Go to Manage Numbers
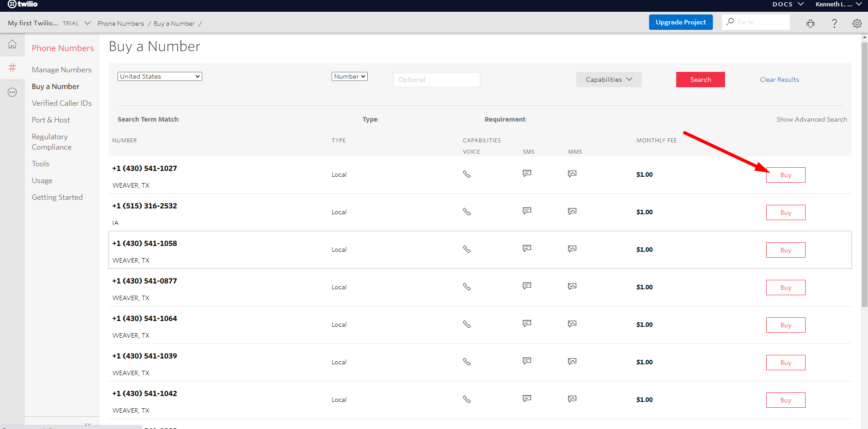The width and height of the screenshot is (868, 429). (x=62, y=70)
